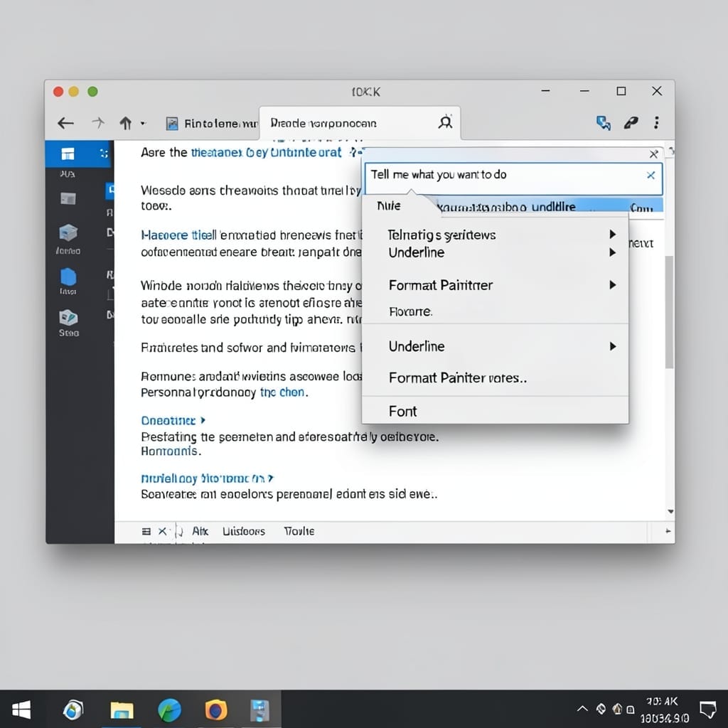Open File Explorer from the taskbar

pyautogui.click(x=122, y=710)
